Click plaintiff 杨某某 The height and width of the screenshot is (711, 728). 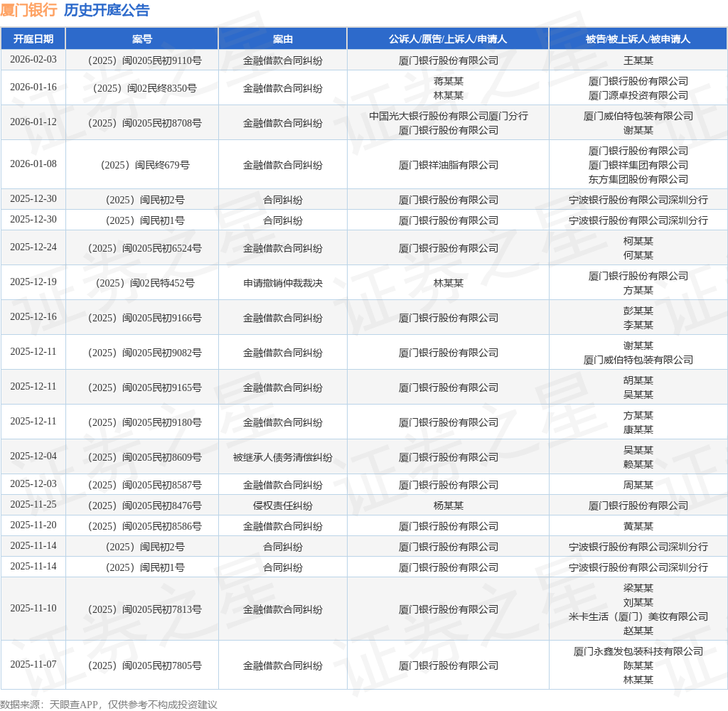point(448,506)
